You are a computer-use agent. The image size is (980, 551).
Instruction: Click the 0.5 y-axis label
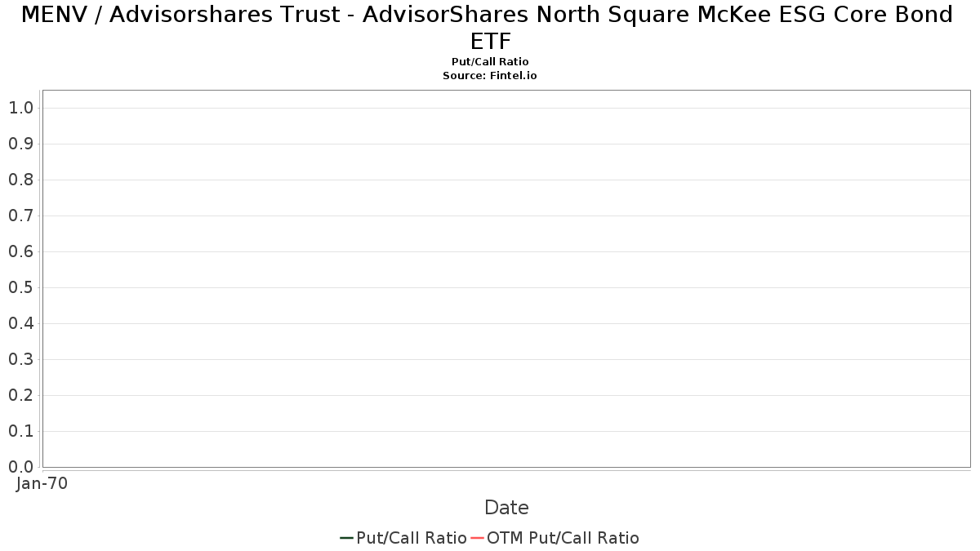coord(20,287)
